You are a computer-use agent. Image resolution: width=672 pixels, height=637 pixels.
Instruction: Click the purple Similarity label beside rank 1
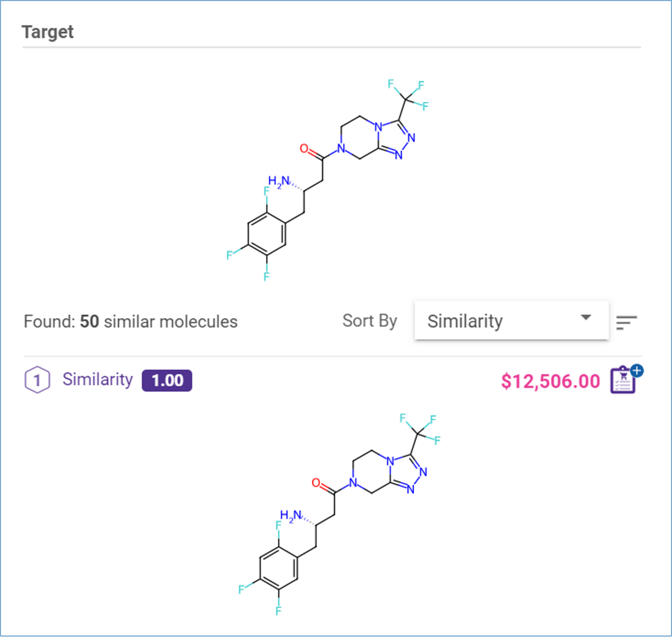pyautogui.click(x=98, y=379)
